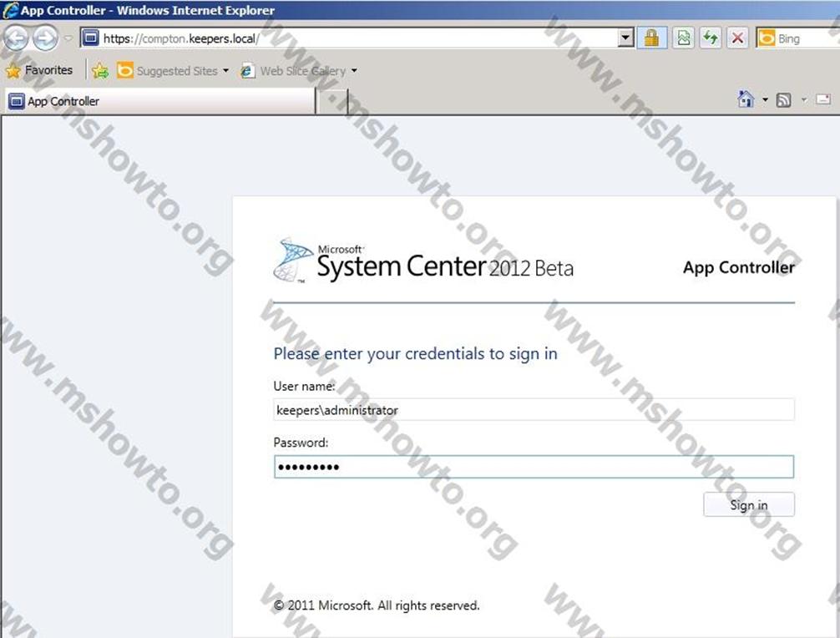Open the security report lock icon
The height and width of the screenshot is (638, 840).
[651, 38]
